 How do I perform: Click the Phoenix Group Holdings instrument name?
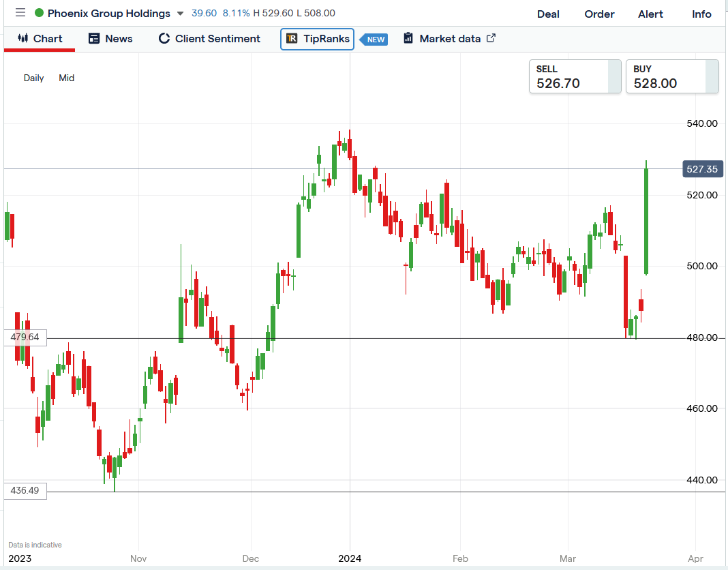[x=108, y=14]
